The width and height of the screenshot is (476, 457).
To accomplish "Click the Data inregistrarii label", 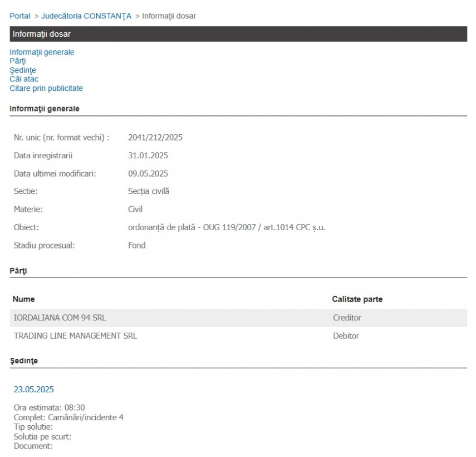I will click(x=43, y=155).
